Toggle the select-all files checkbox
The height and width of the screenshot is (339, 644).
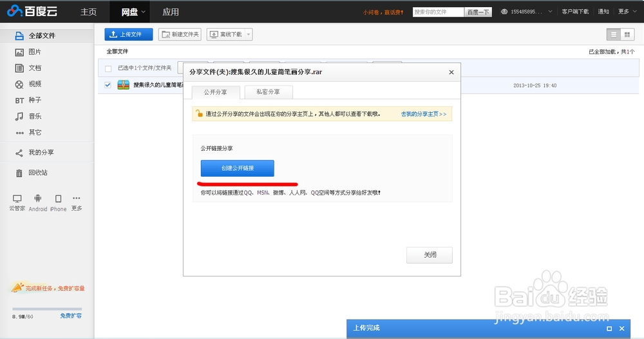click(x=108, y=68)
